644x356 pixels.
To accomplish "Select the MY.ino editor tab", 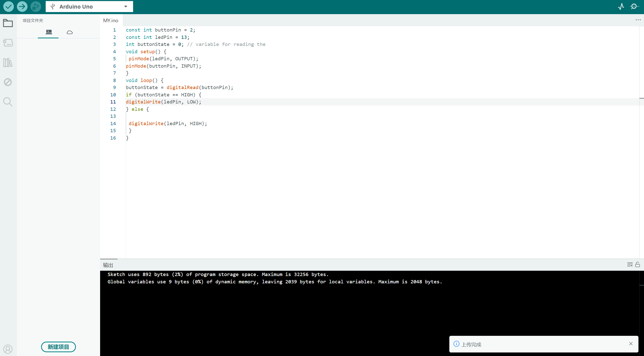I will click(111, 20).
